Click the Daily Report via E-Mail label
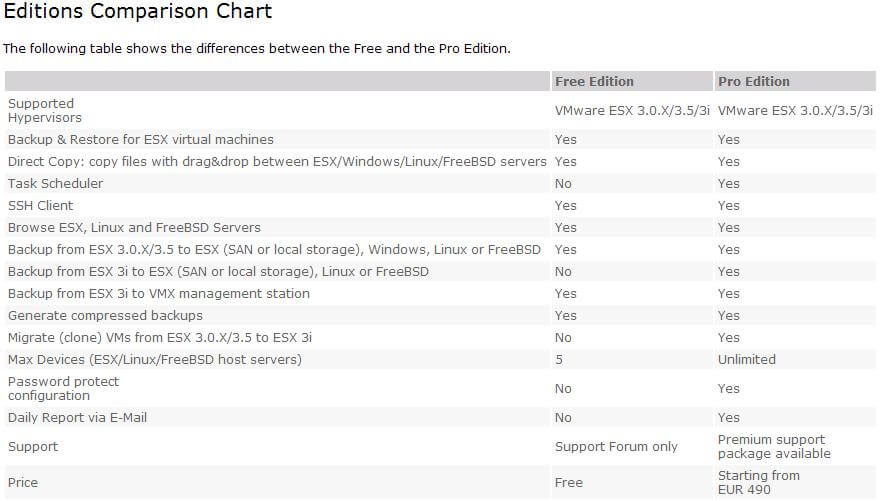The image size is (880, 501). [x=77, y=417]
